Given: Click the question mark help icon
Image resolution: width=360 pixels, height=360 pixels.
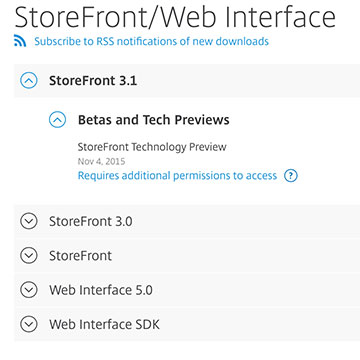Looking at the screenshot, I should [291, 175].
